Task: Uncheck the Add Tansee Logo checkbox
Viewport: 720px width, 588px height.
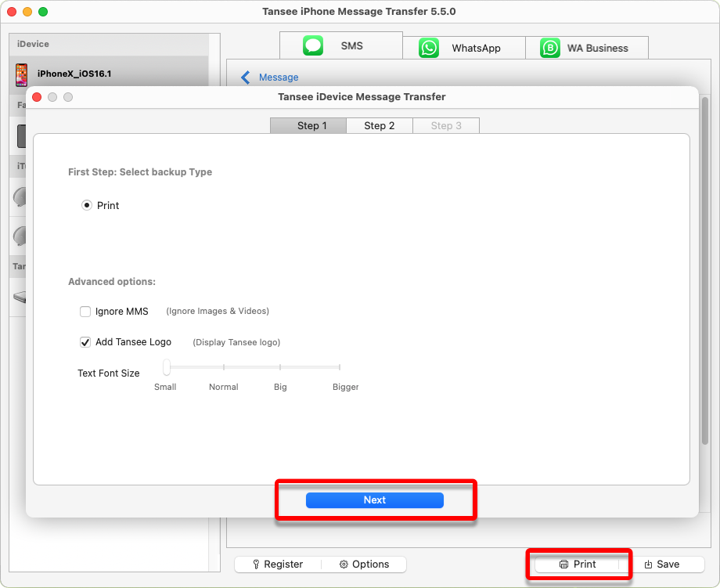Action: [85, 342]
